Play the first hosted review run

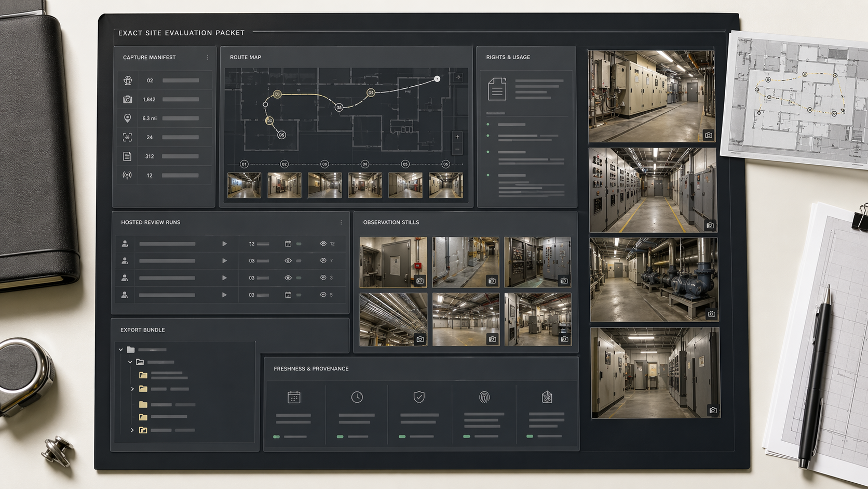[x=224, y=243]
